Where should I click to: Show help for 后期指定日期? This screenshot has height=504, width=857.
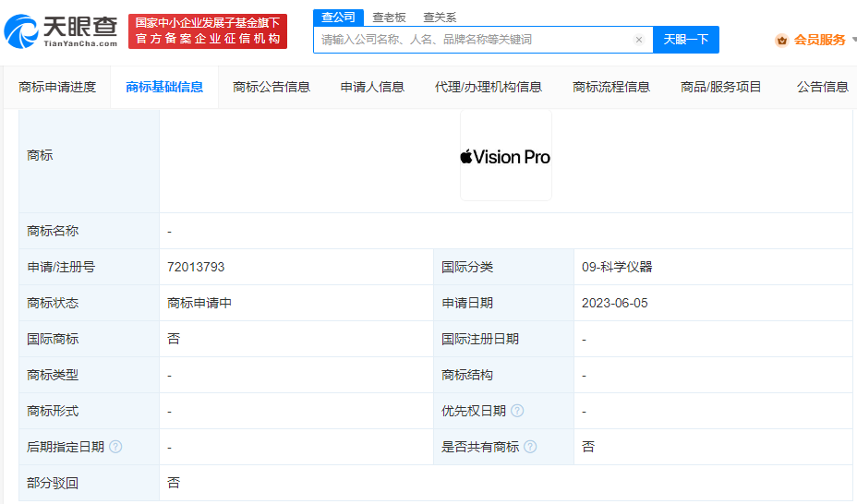click(x=115, y=447)
